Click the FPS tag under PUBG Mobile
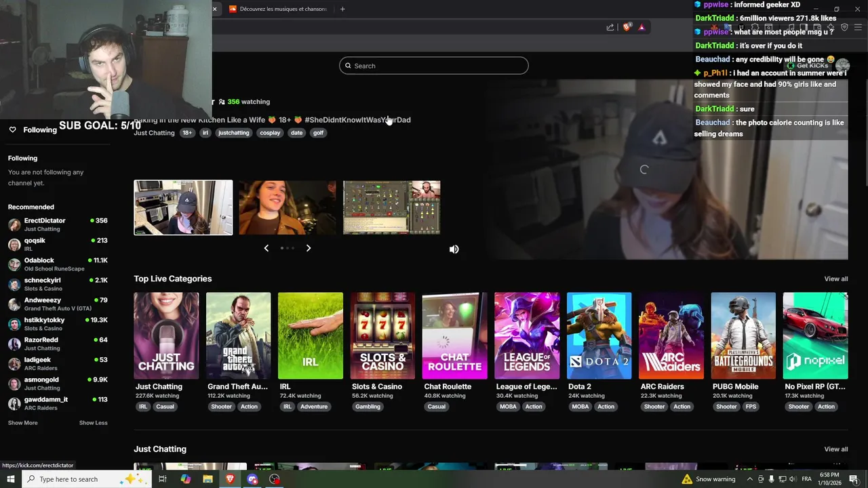Viewport: 868px width, 488px height. [751, 407]
